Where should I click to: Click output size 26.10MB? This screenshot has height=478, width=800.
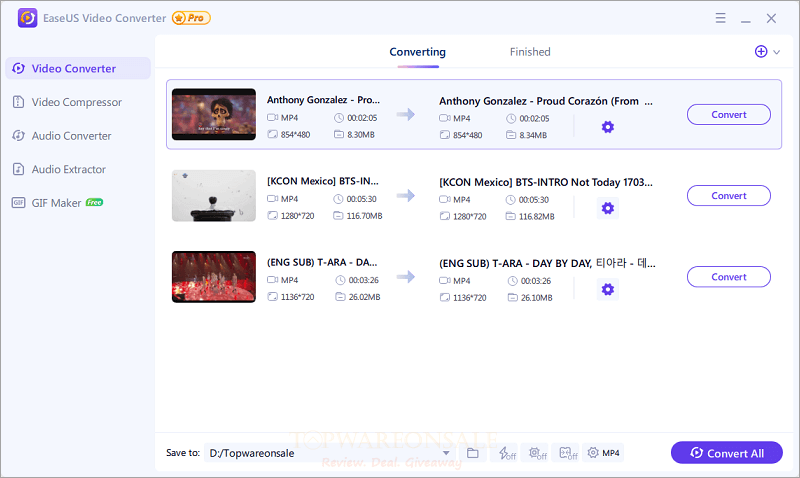537,298
